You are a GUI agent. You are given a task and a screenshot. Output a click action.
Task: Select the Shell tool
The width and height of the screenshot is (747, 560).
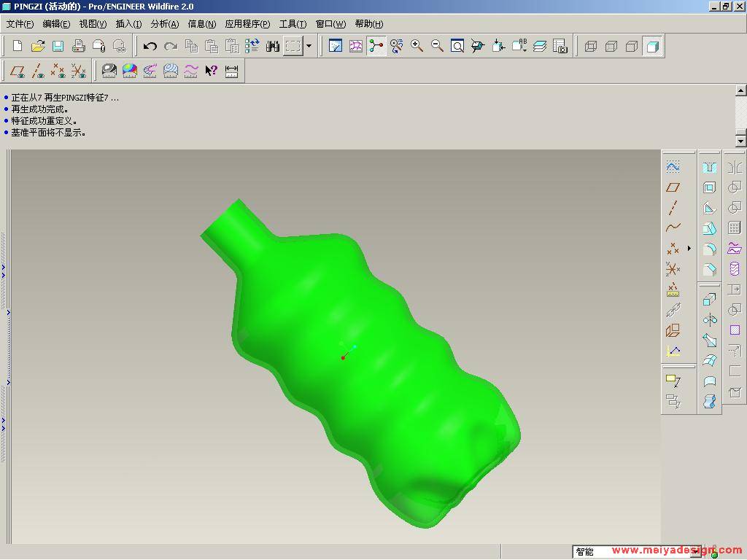click(x=709, y=187)
